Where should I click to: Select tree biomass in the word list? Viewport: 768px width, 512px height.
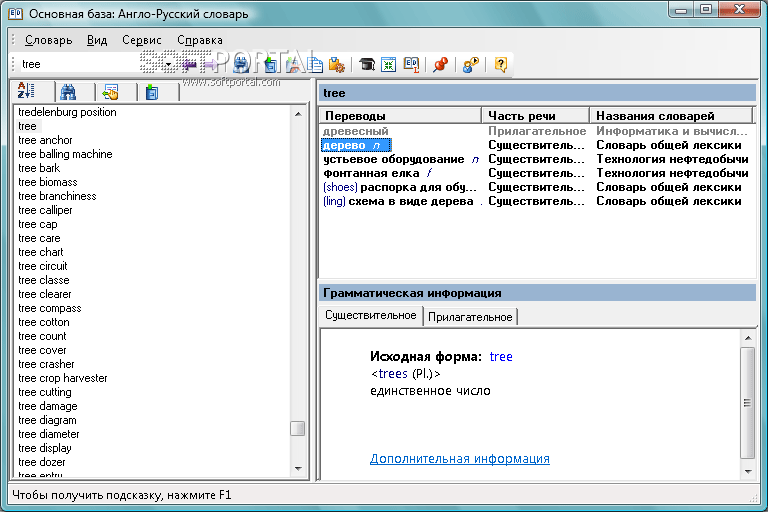pyautogui.click(x=48, y=182)
